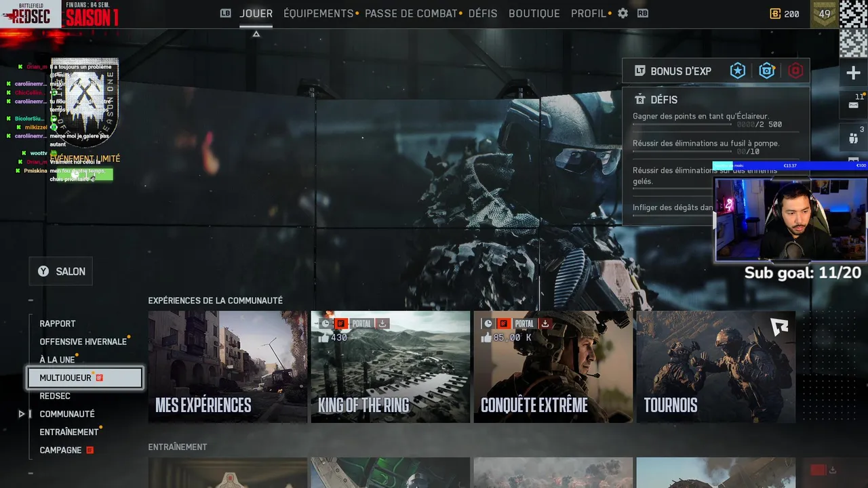Open the King of the Ring tile
The height and width of the screenshot is (488, 868).
(x=391, y=367)
